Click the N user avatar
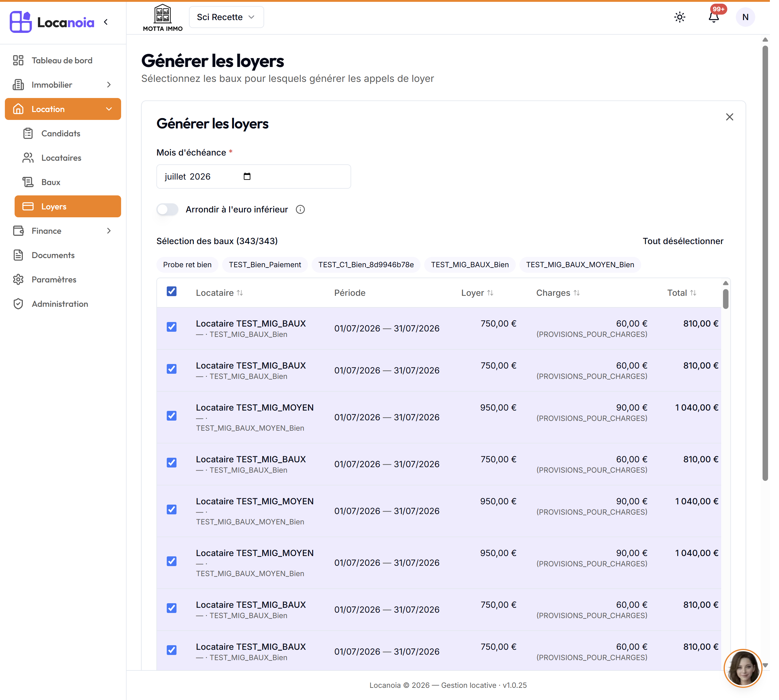779x700 pixels. pos(745,17)
